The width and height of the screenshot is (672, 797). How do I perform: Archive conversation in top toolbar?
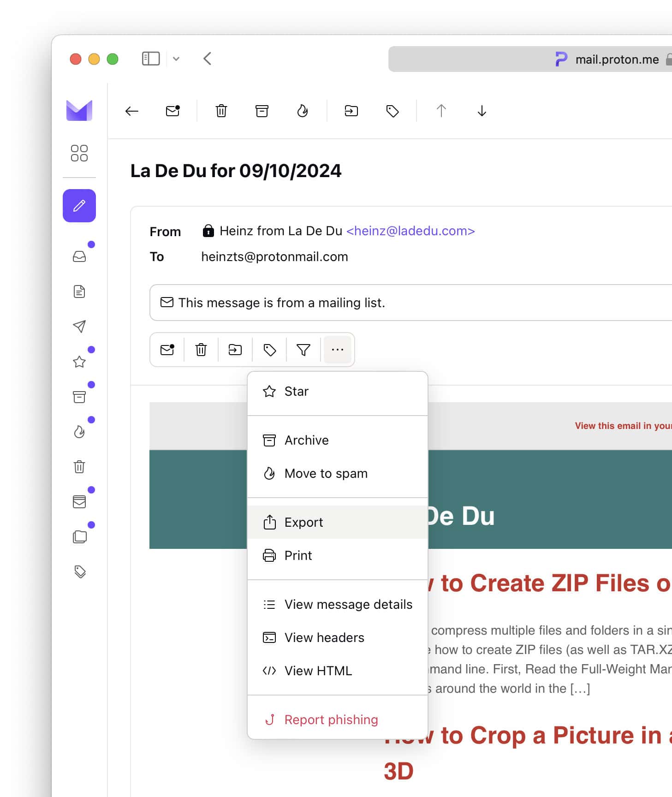click(262, 111)
